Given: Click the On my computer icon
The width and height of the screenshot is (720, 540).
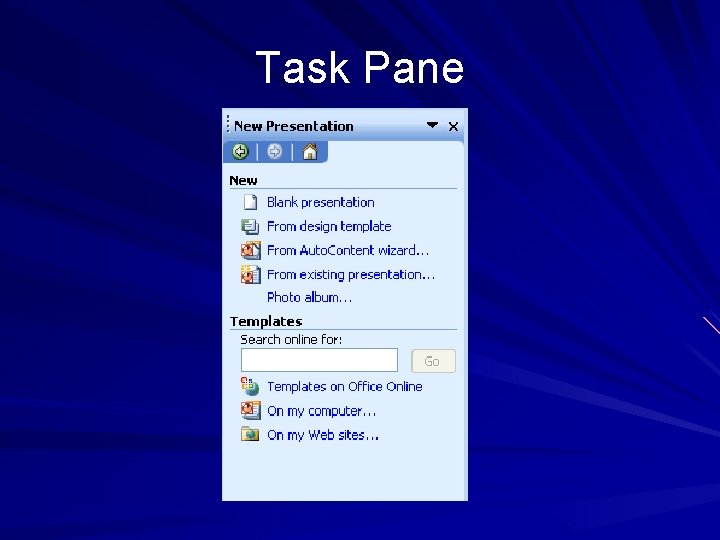Looking at the screenshot, I should click(x=251, y=411).
